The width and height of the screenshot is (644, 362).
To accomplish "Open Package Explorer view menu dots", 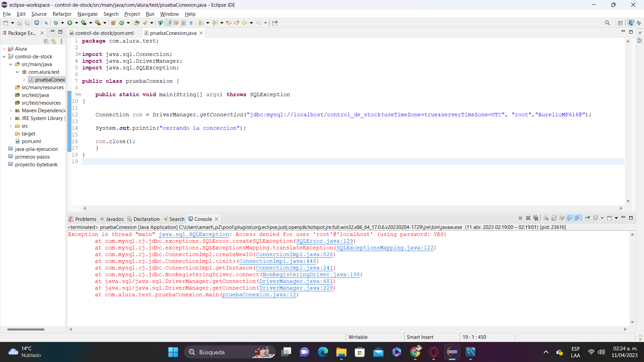I will pos(61,41).
